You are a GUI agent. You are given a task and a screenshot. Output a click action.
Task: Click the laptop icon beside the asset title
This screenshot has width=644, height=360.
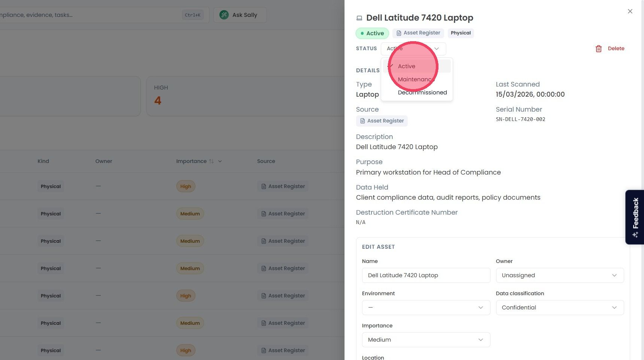tap(359, 18)
